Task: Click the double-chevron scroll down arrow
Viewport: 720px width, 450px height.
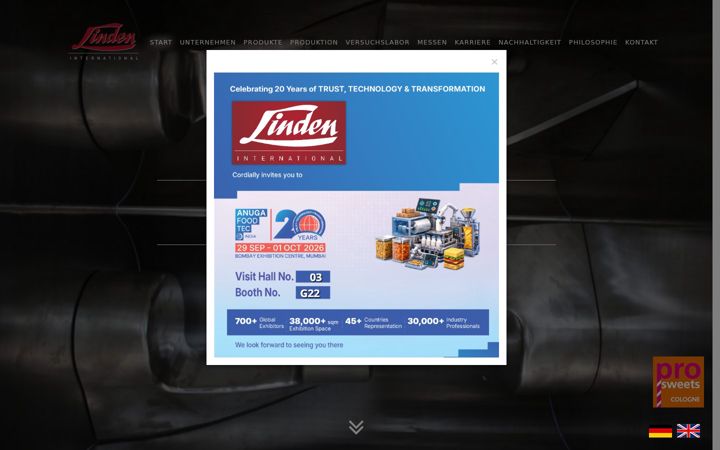Action: point(356,427)
